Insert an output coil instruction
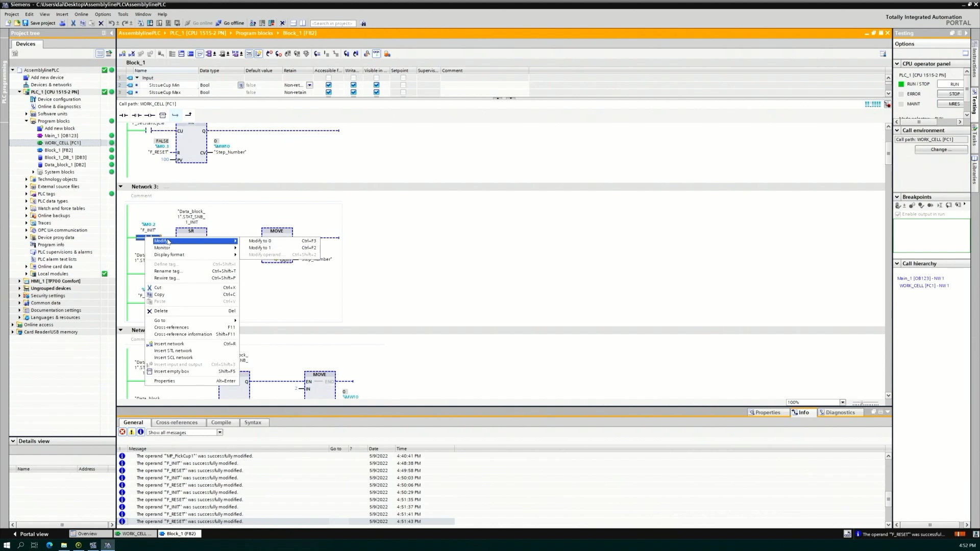The height and width of the screenshot is (551, 980). 150,115
